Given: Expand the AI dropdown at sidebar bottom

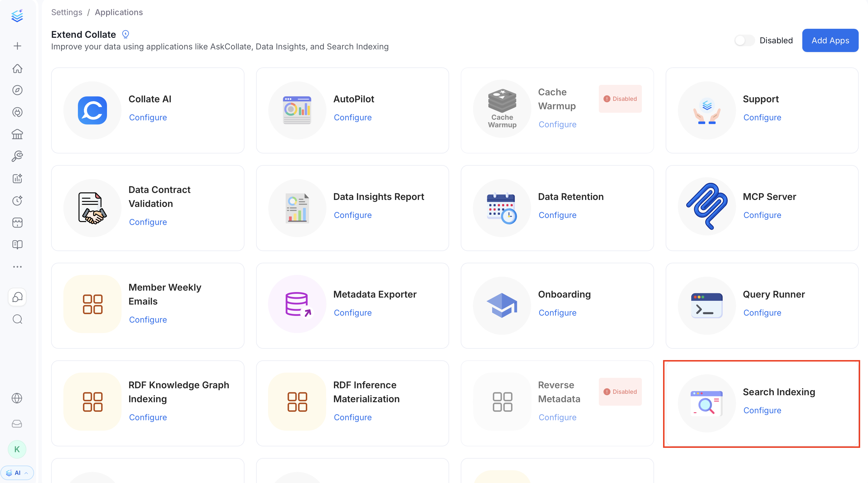Looking at the screenshot, I should 17,473.
